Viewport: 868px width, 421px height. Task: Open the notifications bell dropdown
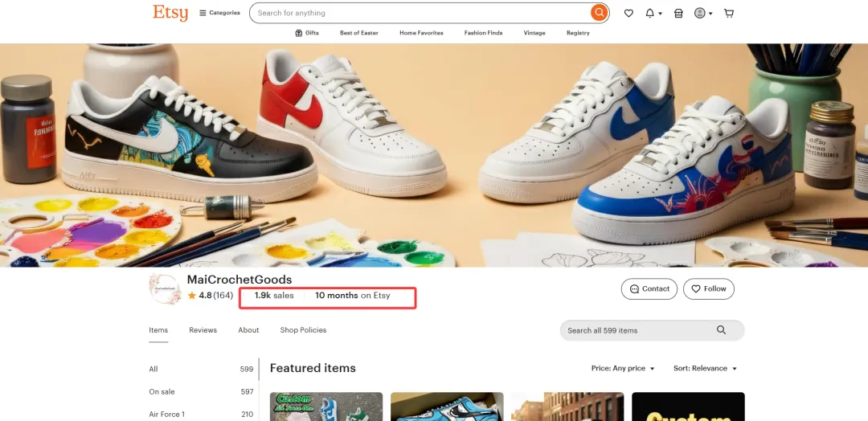pyautogui.click(x=653, y=14)
